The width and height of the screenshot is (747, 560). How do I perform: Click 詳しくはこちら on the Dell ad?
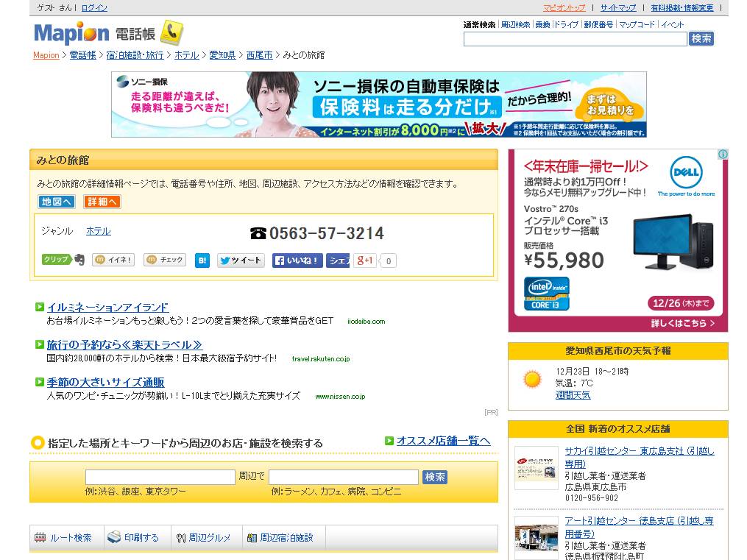tap(683, 323)
